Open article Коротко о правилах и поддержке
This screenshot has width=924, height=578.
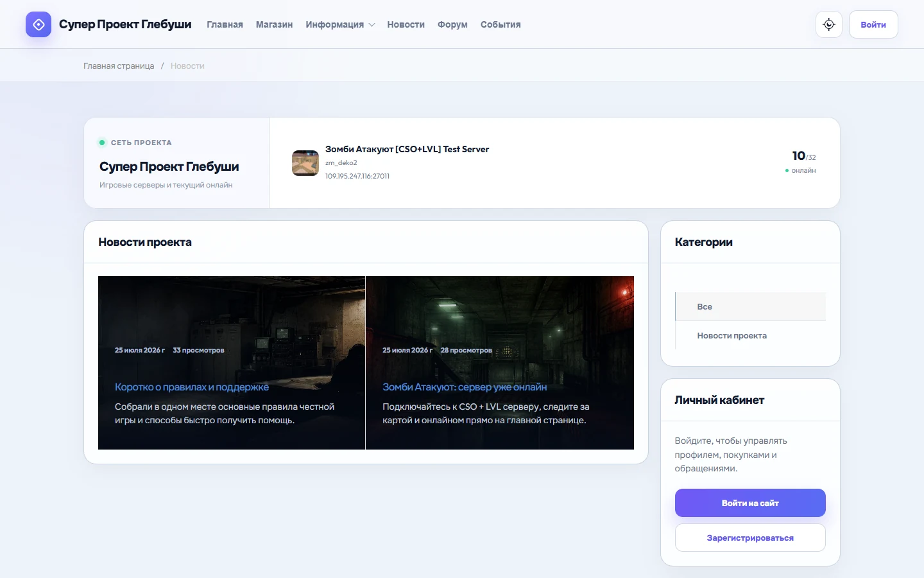(192, 387)
